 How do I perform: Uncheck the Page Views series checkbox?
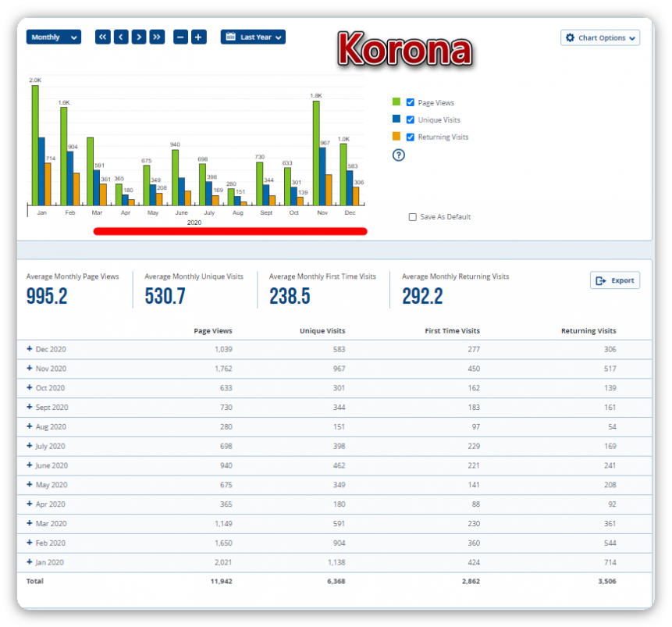click(411, 102)
